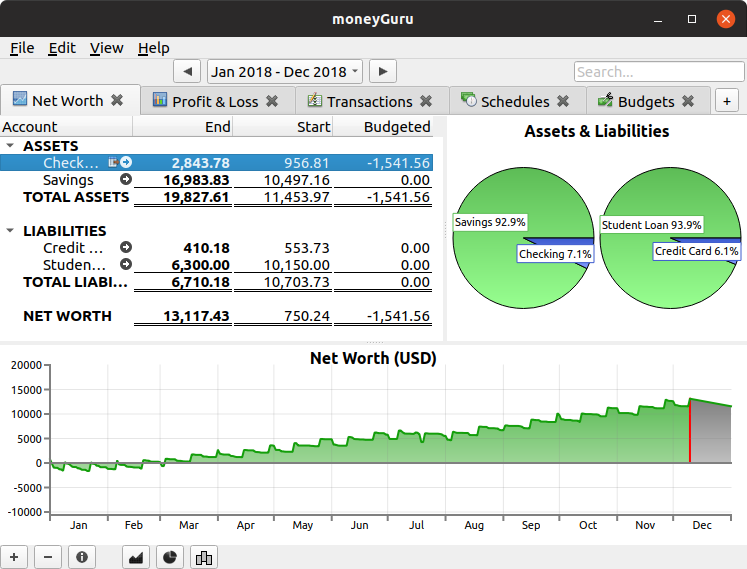
Task: Sort by the Budgeted column header
Action: point(383,127)
